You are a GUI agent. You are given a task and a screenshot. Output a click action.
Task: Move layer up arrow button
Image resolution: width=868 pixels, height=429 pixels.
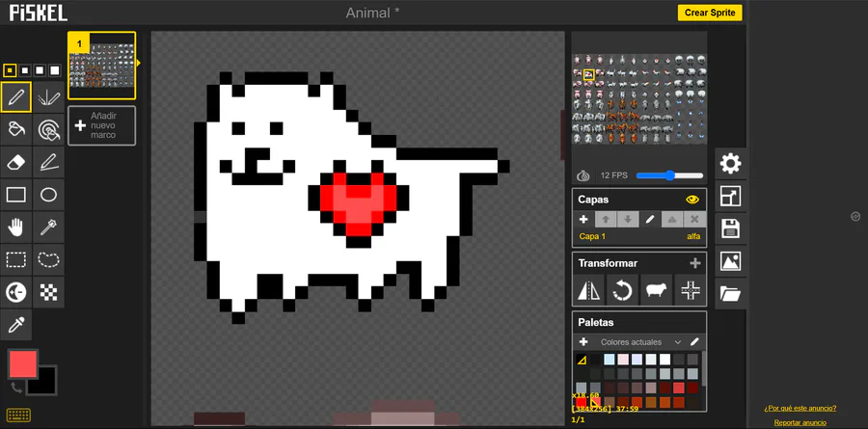606,219
